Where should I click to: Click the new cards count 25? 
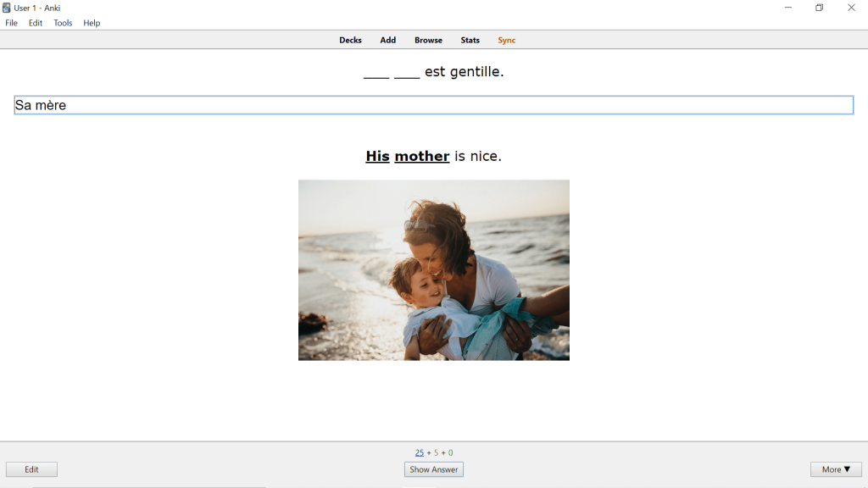point(420,452)
